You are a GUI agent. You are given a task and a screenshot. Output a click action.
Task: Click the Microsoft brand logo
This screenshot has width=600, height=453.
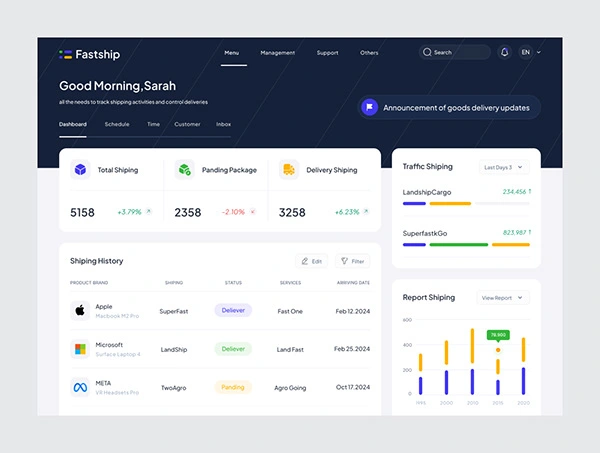(x=80, y=349)
